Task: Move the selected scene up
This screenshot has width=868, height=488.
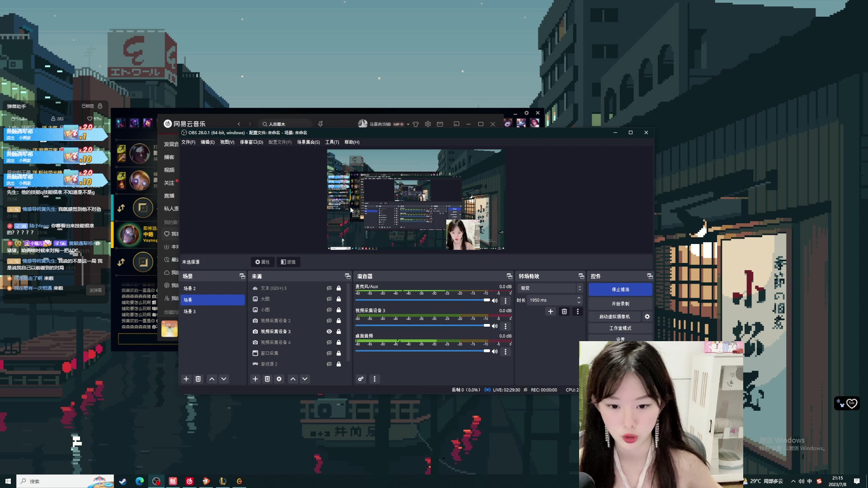Action: pos(212,379)
